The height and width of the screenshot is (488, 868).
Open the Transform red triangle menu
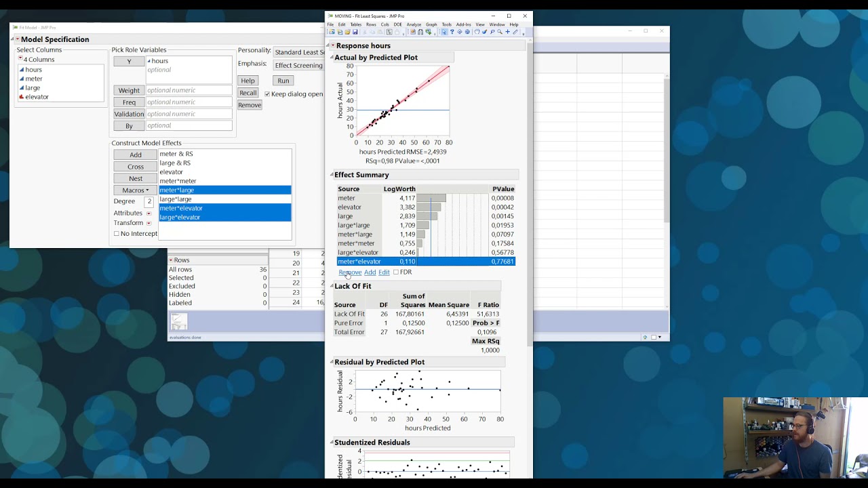pos(149,223)
